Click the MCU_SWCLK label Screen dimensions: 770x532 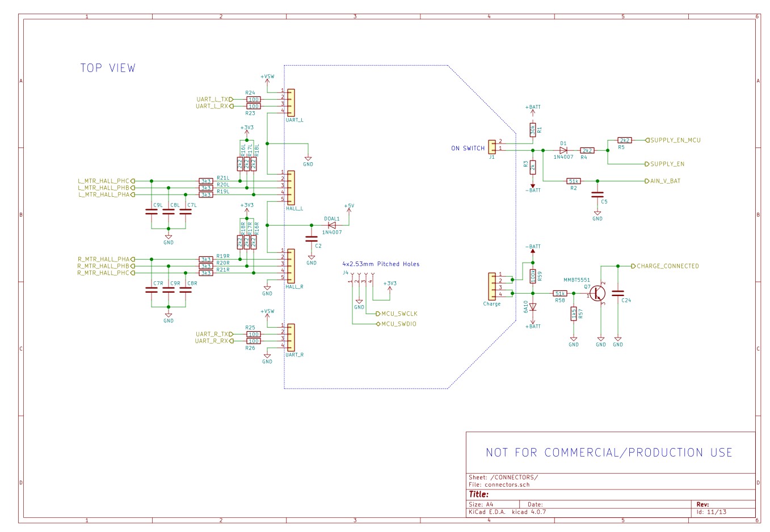[x=397, y=314]
